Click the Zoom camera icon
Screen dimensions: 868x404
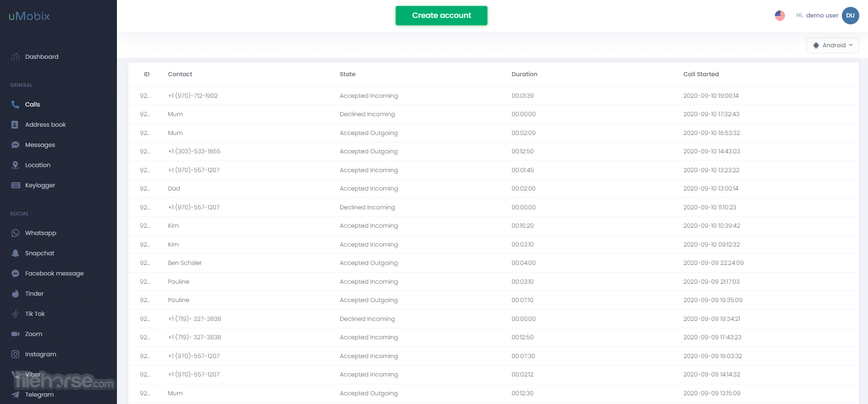[15, 334]
